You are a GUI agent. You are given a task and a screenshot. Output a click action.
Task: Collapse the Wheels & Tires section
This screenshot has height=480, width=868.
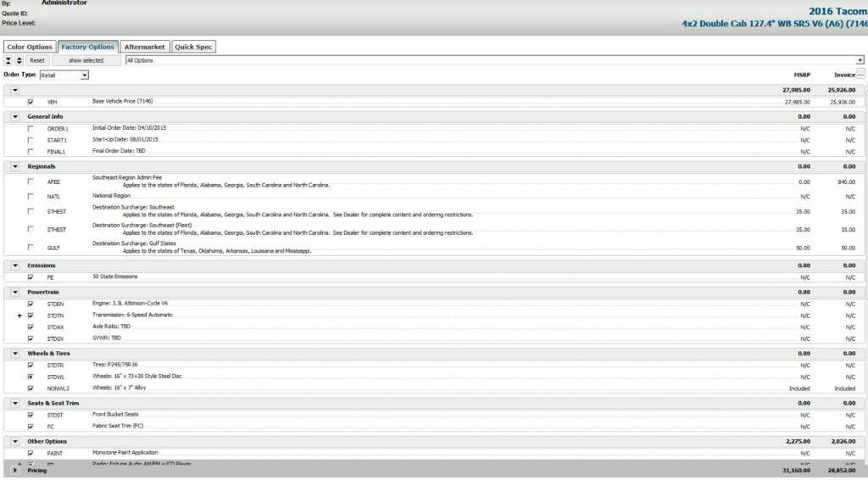coord(15,354)
